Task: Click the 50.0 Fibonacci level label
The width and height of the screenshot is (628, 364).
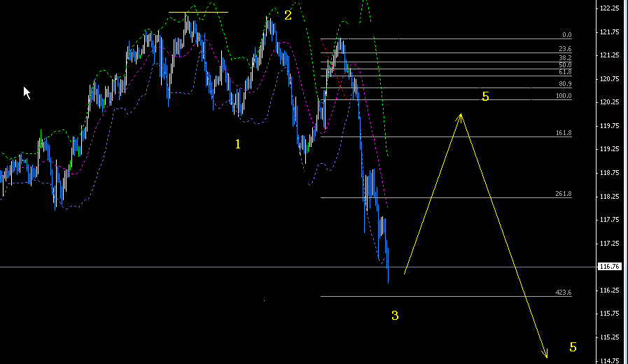Action: [565, 65]
